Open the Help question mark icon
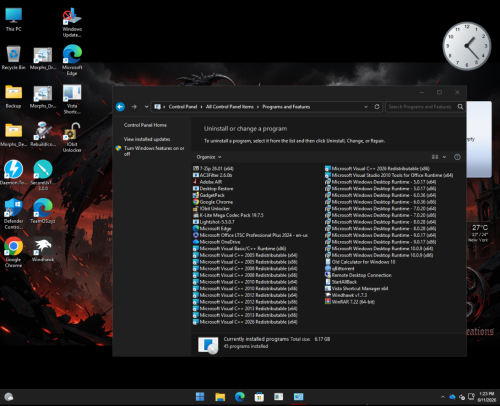Viewport: 500px width, 406px height. (457, 157)
